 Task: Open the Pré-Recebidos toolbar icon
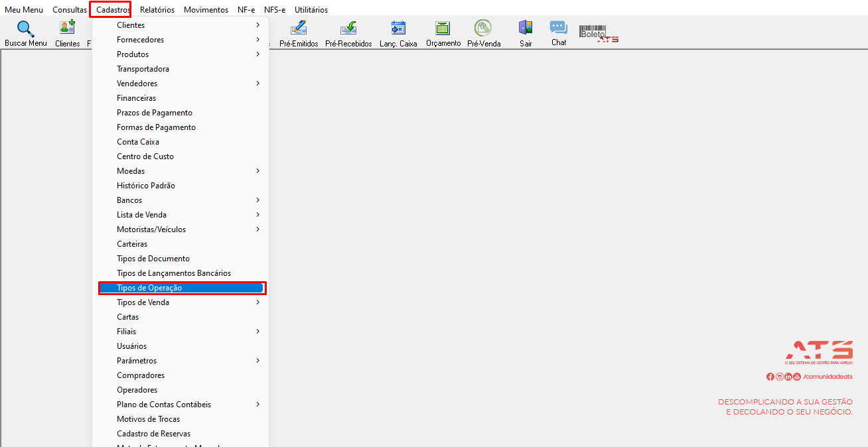coord(348,28)
